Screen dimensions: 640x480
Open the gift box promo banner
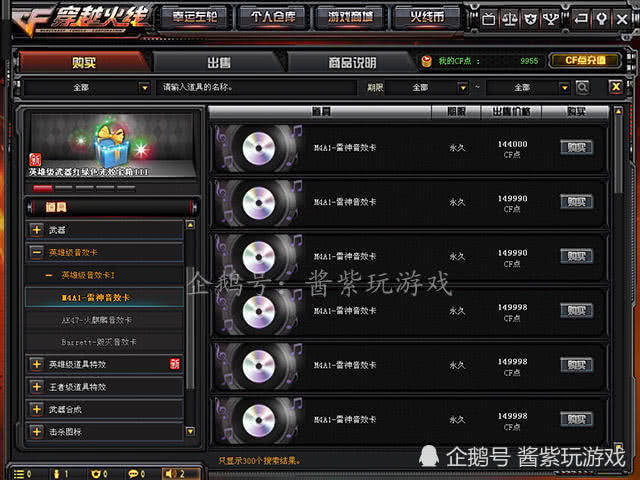pos(111,145)
